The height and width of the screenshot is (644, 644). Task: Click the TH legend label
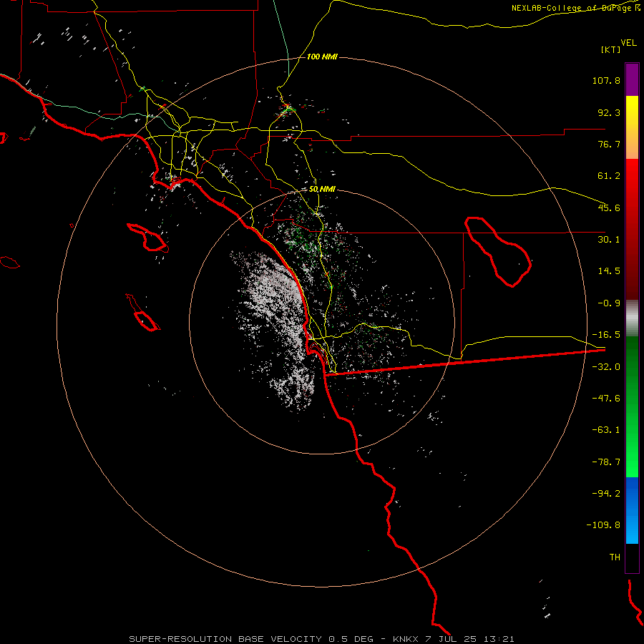[615, 557]
